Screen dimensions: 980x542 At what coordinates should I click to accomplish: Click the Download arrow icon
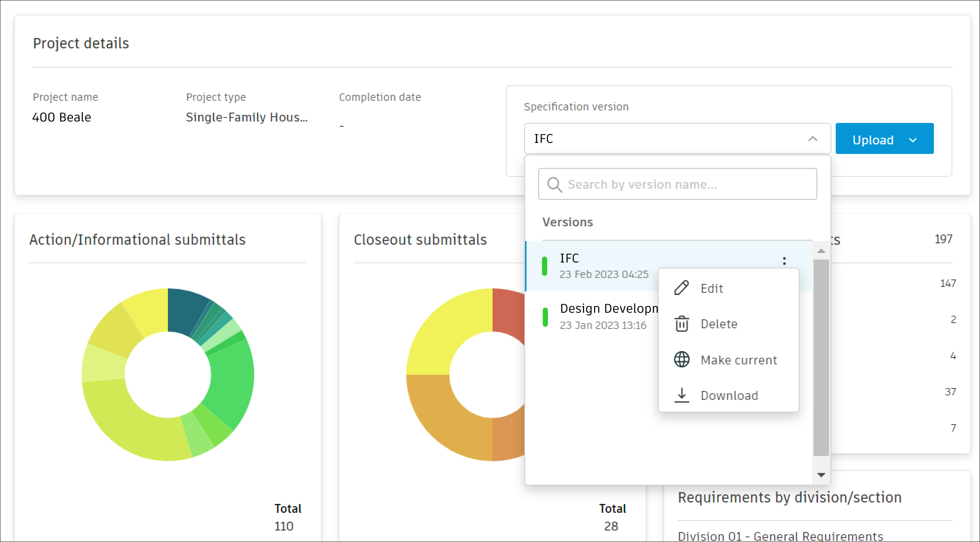point(681,395)
